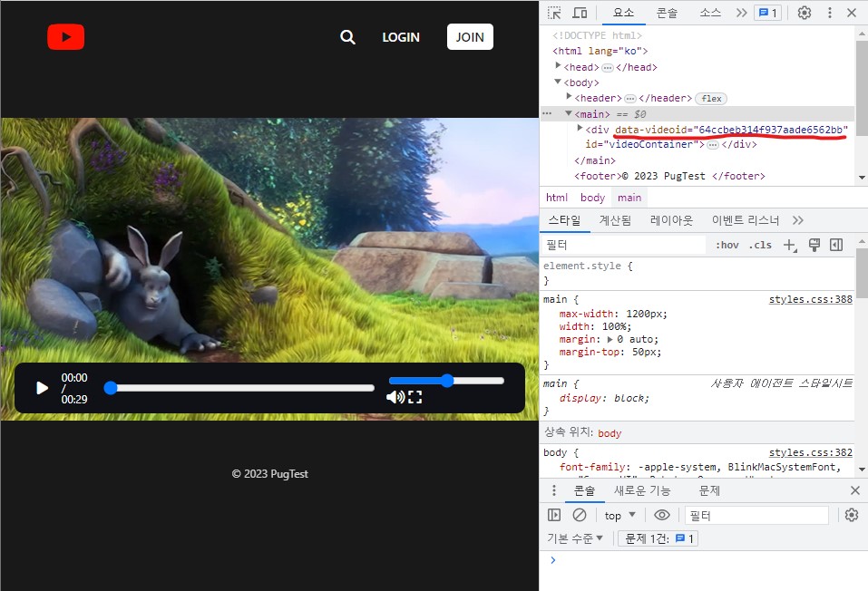This screenshot has width=868, height=591.
Task: Click the ellipsis inside header tag
Action: click(x=630, y=99)
